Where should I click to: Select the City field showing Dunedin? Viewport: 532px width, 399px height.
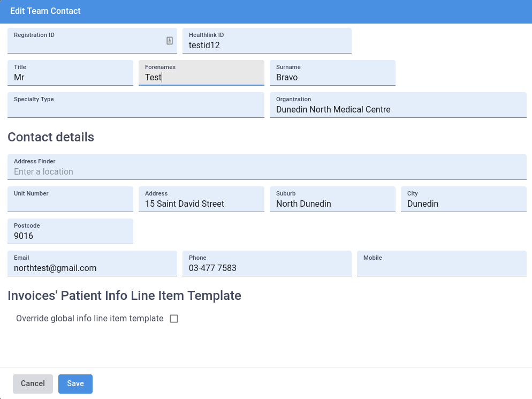click(463, 204)
